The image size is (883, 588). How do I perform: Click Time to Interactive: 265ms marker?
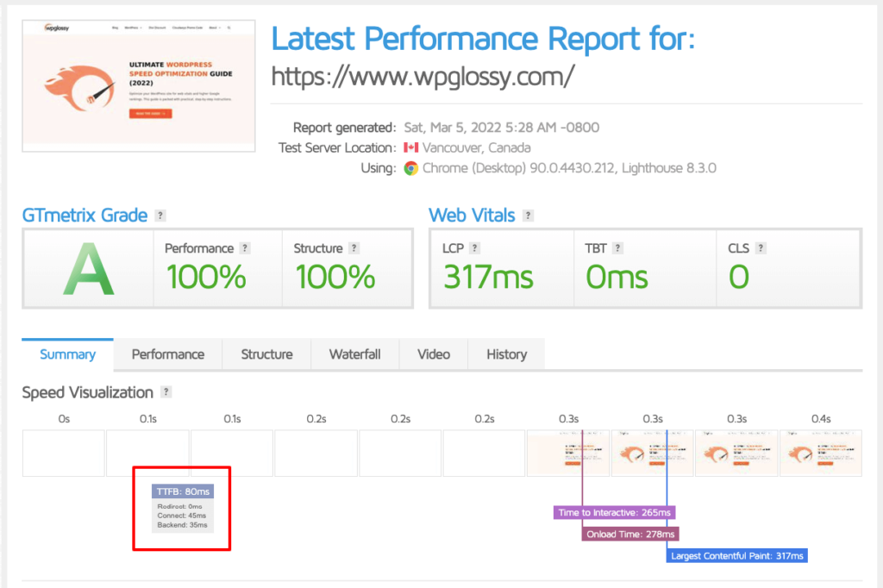point(614,512)
